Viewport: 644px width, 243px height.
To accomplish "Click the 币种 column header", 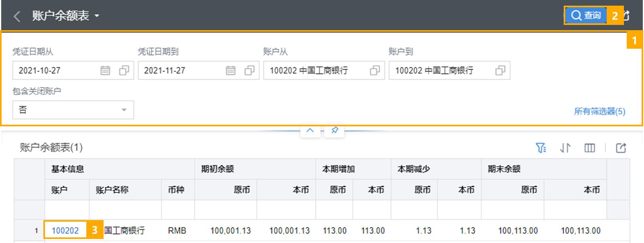I will [178, 190].
